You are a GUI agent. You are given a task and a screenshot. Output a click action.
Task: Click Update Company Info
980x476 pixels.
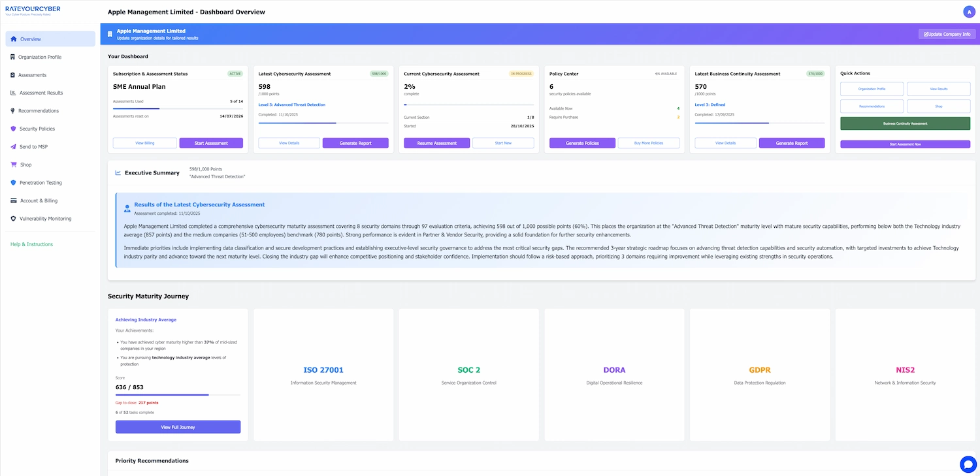(x=947, y=33)
